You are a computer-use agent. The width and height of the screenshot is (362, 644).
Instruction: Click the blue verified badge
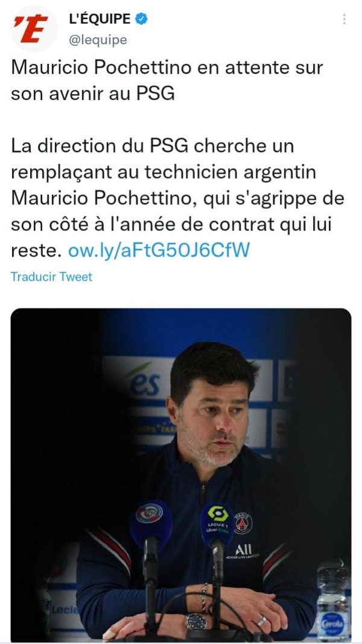[x=142, y=19]
